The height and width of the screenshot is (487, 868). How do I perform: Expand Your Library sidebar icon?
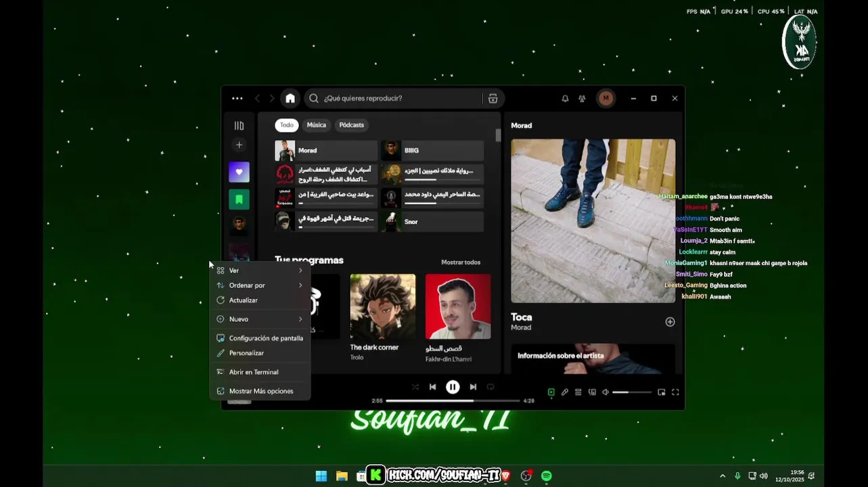tap(239, 125)
